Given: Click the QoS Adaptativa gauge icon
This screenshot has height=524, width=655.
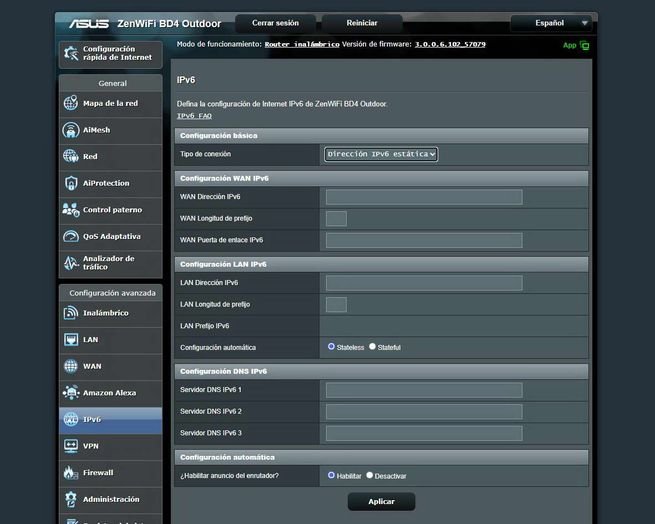Looking at the screenshot, I should click(x=71, y=237).
